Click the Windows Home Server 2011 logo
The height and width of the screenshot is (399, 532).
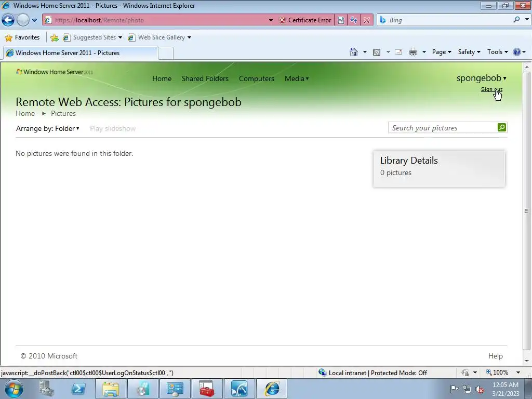click(55, 72)
